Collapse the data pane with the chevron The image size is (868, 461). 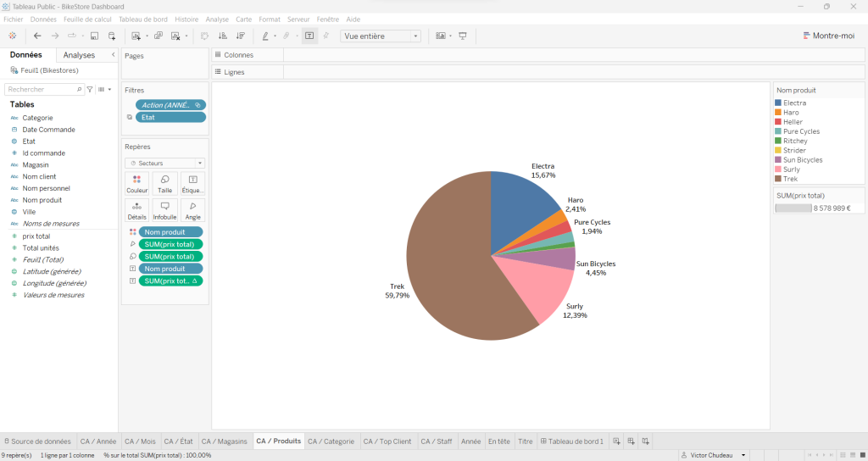[113, 54]
